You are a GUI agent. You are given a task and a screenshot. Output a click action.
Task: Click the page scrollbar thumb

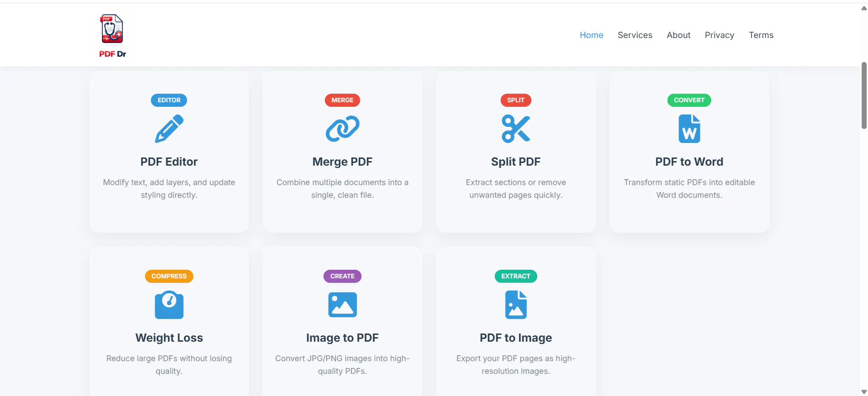[x=864, y=96]
